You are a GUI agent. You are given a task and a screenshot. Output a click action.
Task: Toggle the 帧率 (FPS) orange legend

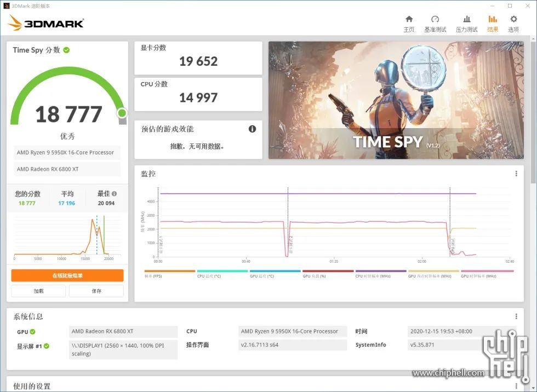(169, 274)
